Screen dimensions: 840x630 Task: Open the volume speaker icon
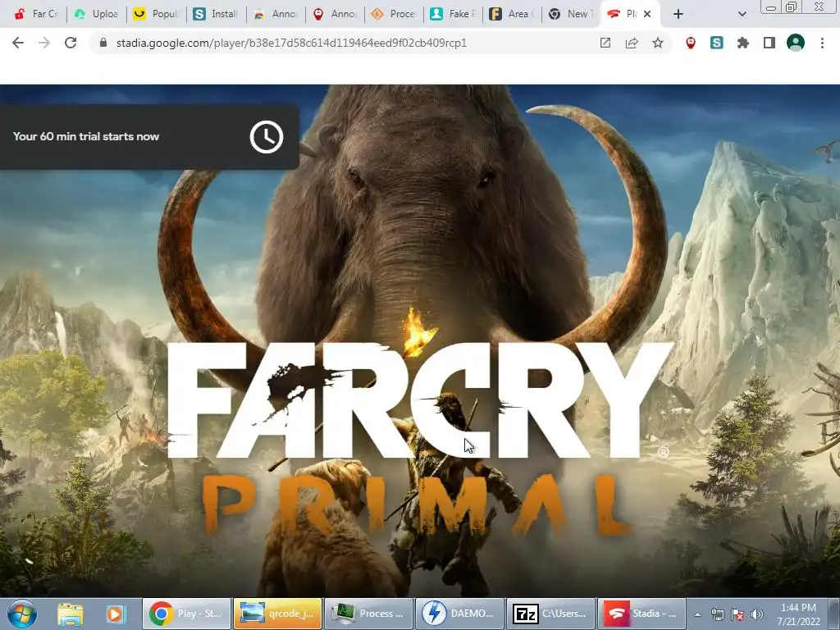tap(757, 614)
